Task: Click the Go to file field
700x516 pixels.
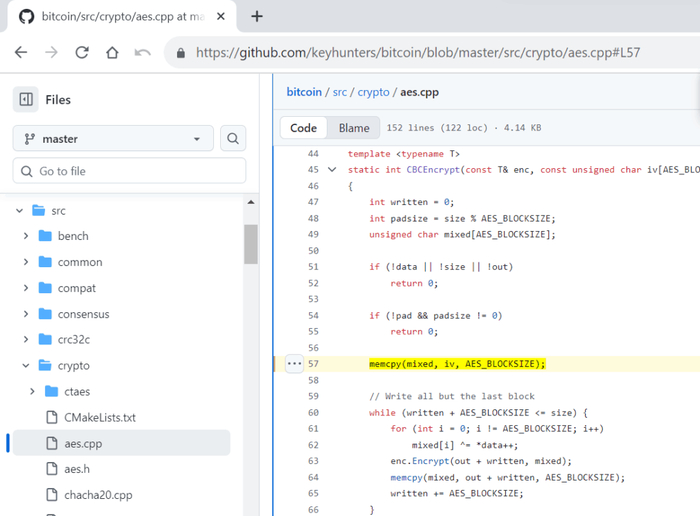Action: [129, 171]
